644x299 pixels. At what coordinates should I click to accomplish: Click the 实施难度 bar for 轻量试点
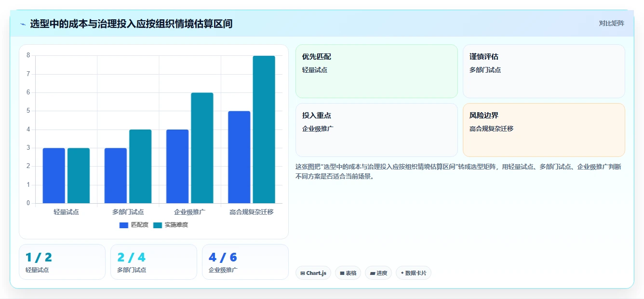[79, 176]
